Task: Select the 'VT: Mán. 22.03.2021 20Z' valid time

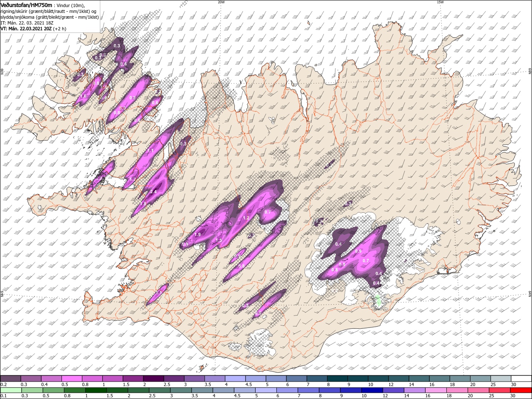Action: (x=26, y=29)
